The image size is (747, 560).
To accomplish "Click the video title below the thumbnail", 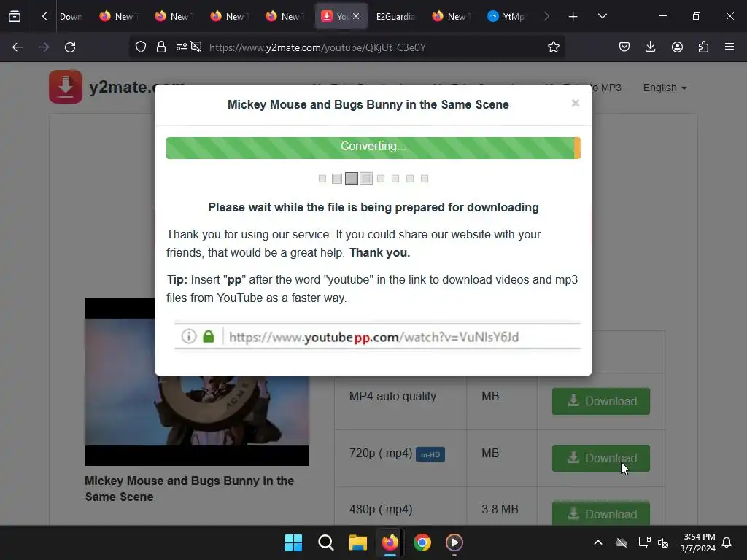I will (x=189, y=489).
